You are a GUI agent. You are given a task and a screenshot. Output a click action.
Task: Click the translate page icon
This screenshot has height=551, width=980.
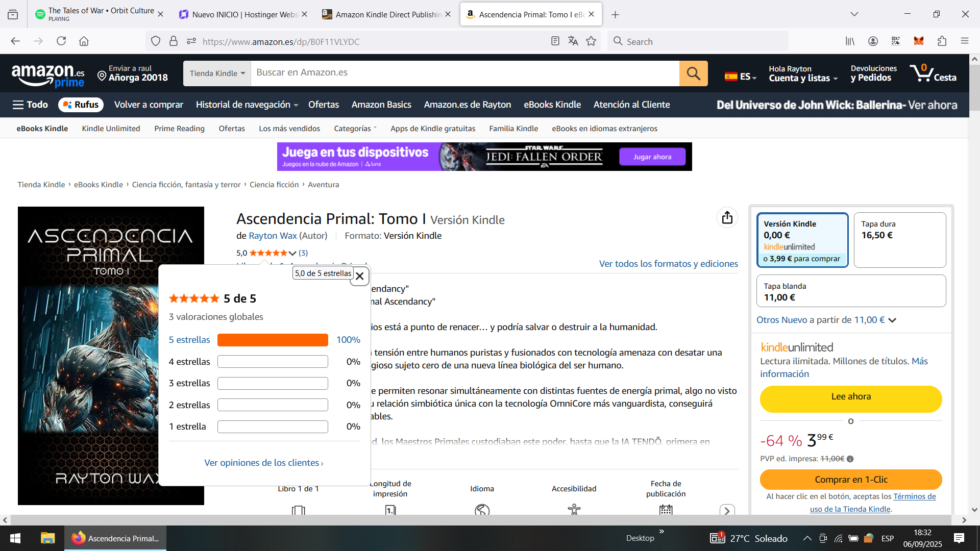click(x=573, y=41)
